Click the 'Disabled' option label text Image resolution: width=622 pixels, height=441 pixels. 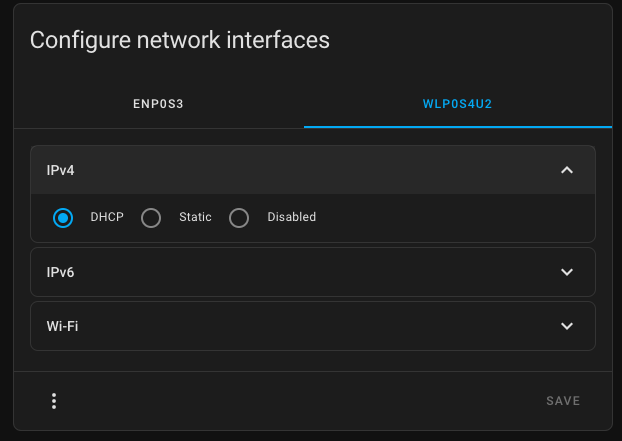pos(291,217)
